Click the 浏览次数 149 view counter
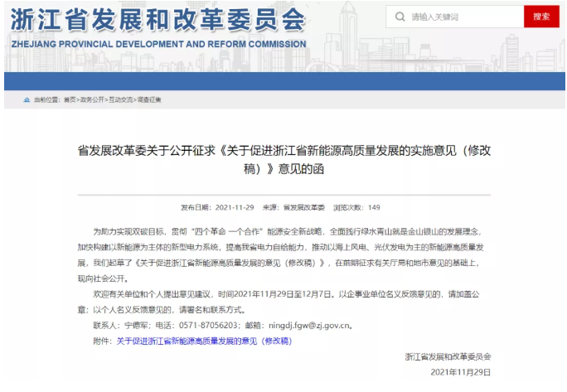The height and width of the screenshot is (392, 567). click(356, 207)
